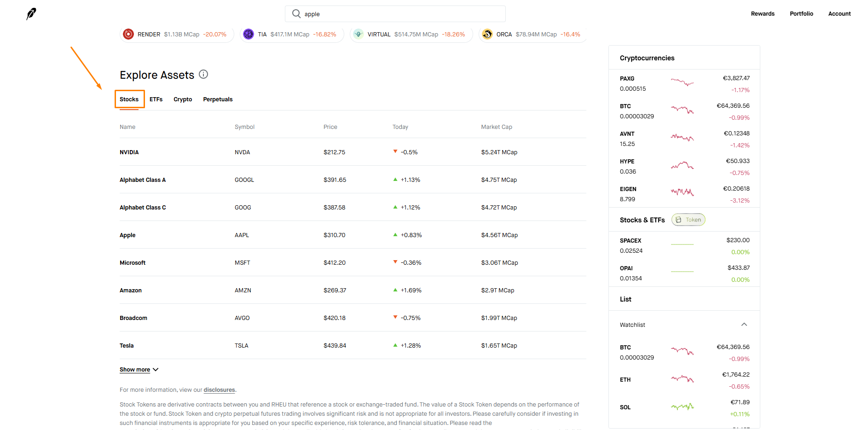Select the ORCA coin icon

(x=487, y=34)
